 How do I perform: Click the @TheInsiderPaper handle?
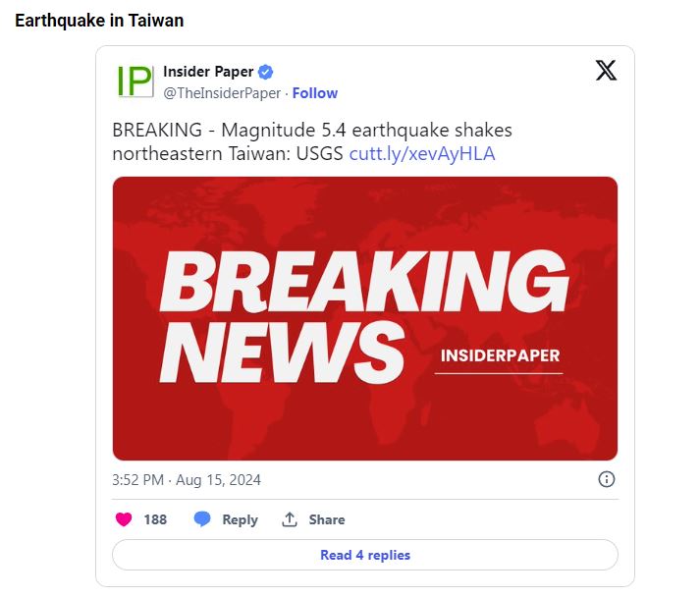coord(222,93)
